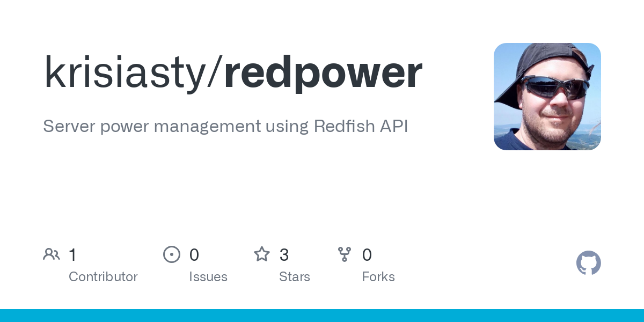The width and height of the screenshot is (644, 322).
Task: Toggle the fork status for redpower
Action: [x=345, y=254]
